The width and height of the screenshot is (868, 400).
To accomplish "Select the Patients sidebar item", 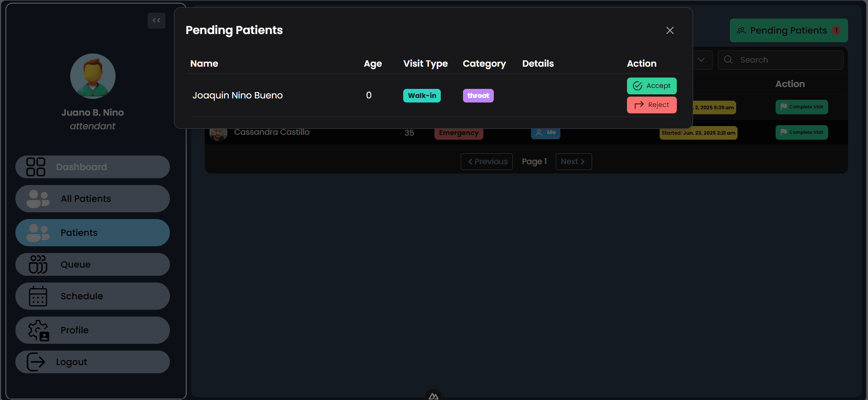I will 92,233.
